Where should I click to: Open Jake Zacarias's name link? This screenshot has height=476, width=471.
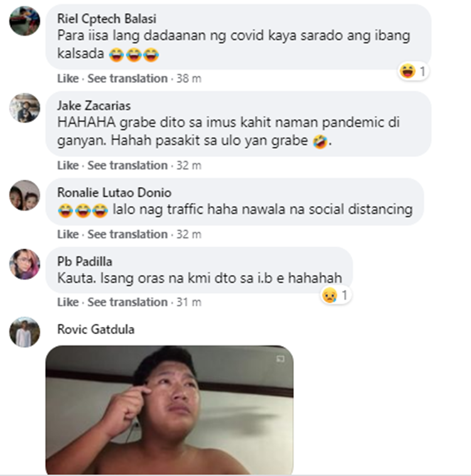[x=94, y=105]
